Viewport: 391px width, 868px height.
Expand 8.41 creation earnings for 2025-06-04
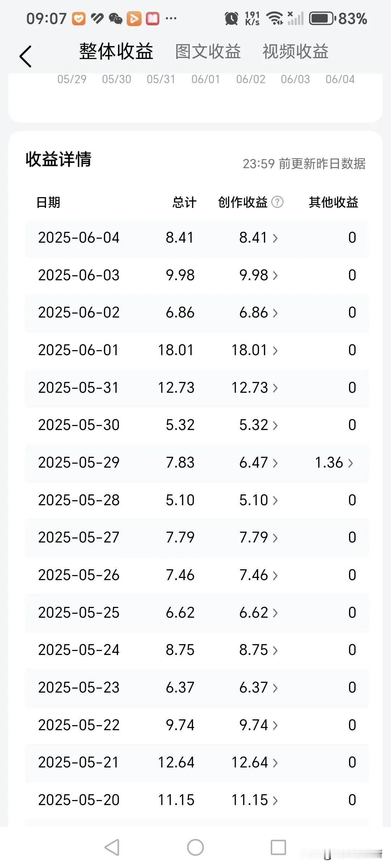[258, 238]
